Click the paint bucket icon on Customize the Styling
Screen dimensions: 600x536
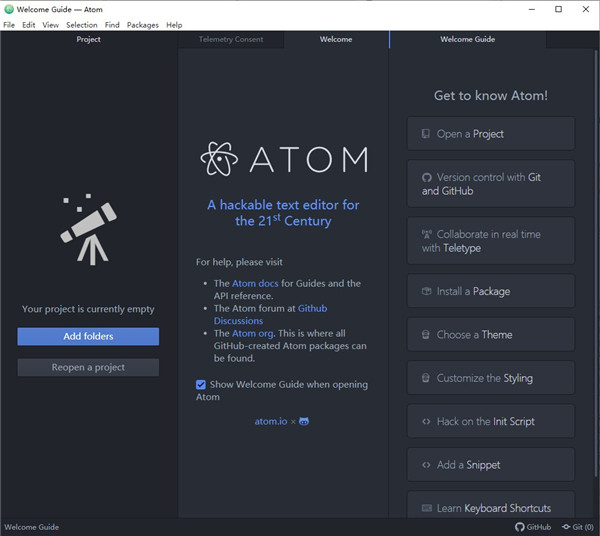point(426,378)
